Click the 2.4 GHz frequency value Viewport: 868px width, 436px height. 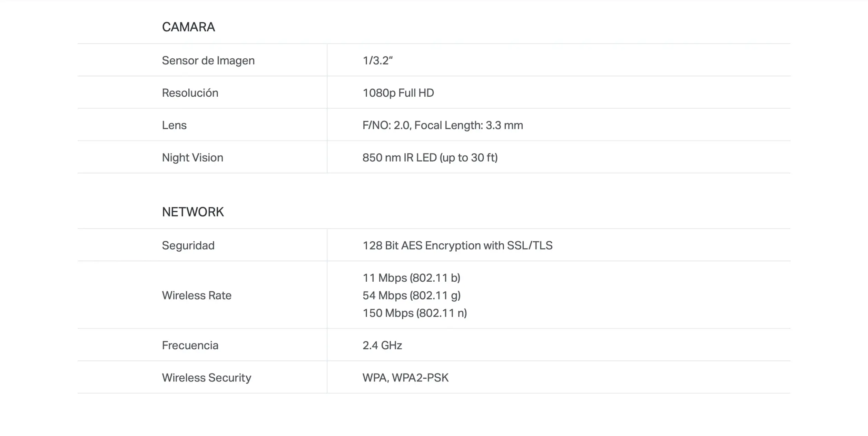(x=382, y=345)
